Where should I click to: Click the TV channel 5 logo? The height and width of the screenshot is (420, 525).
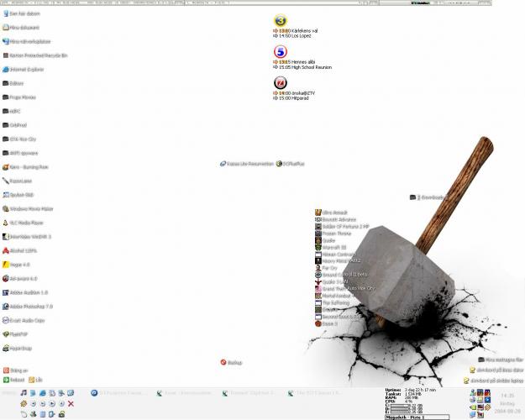coord(281,51)
